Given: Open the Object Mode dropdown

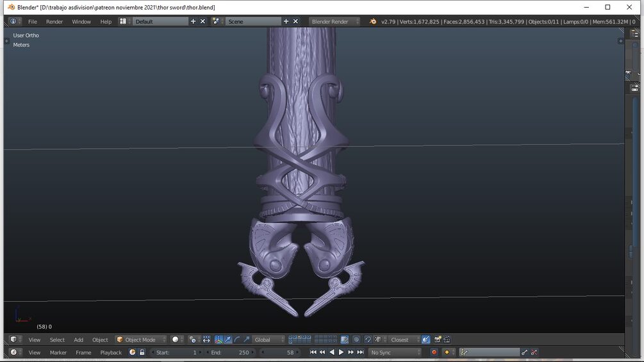Looking at the screenshot, I should click(141, 340).
